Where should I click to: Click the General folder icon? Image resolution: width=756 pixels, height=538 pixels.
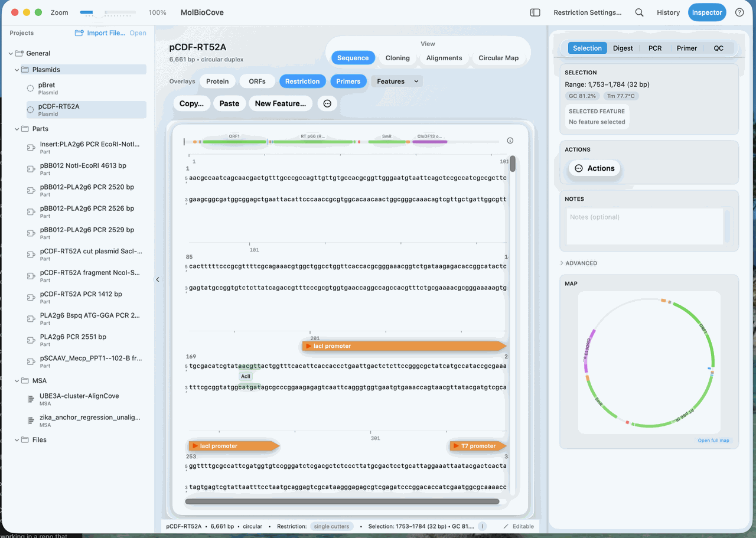[x=19, y=53]
